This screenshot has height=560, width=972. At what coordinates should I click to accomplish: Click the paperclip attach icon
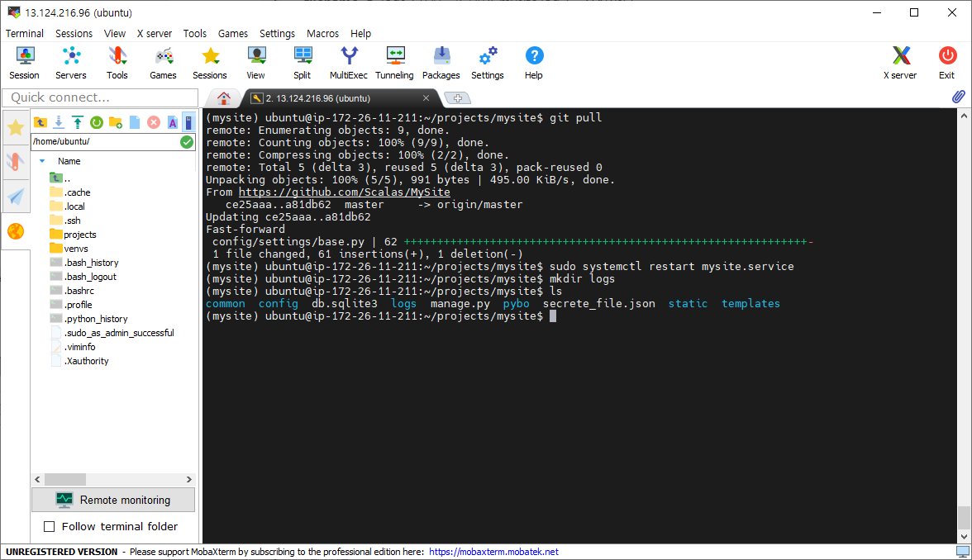pos(959,97)
